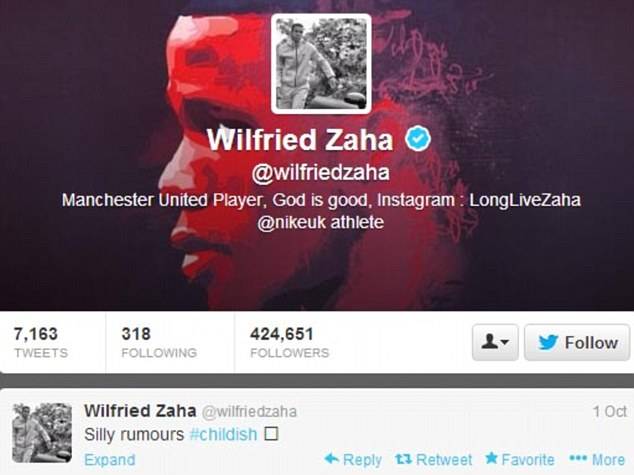This screenshot has height=475, width=634.
Task: Open the 7,163 Tweets tab
Action: click(41, 342)
